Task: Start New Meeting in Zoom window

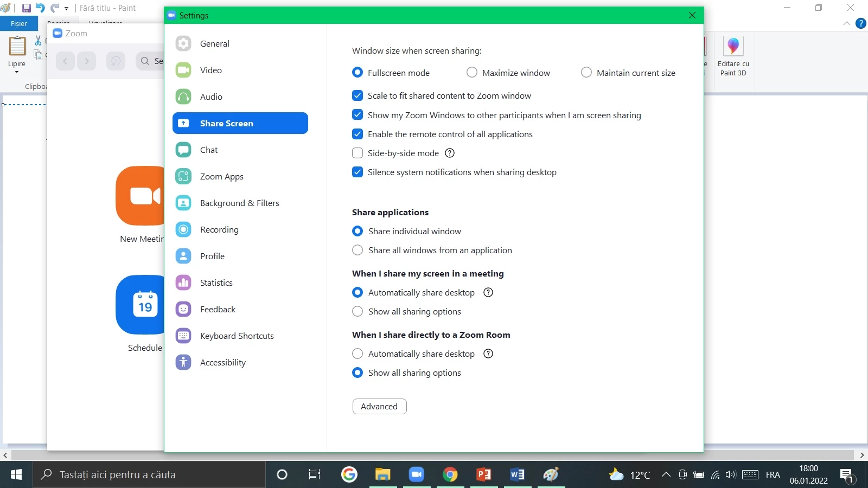Action: click(x=140, y=196)
